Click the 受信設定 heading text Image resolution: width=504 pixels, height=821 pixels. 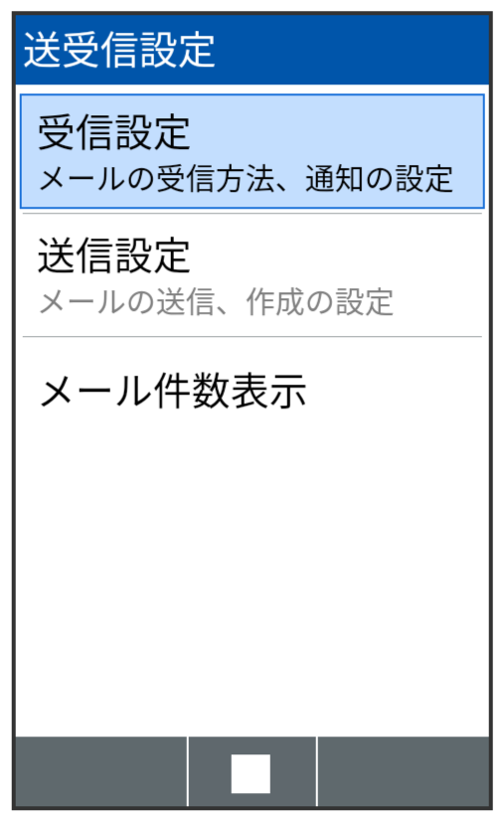pyautogui.click(x=113, y=132)
